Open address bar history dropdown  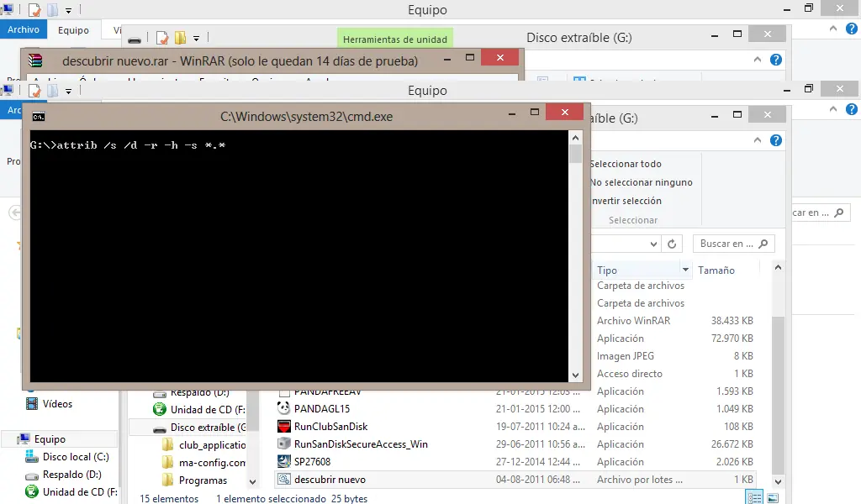tap(653, 244)
